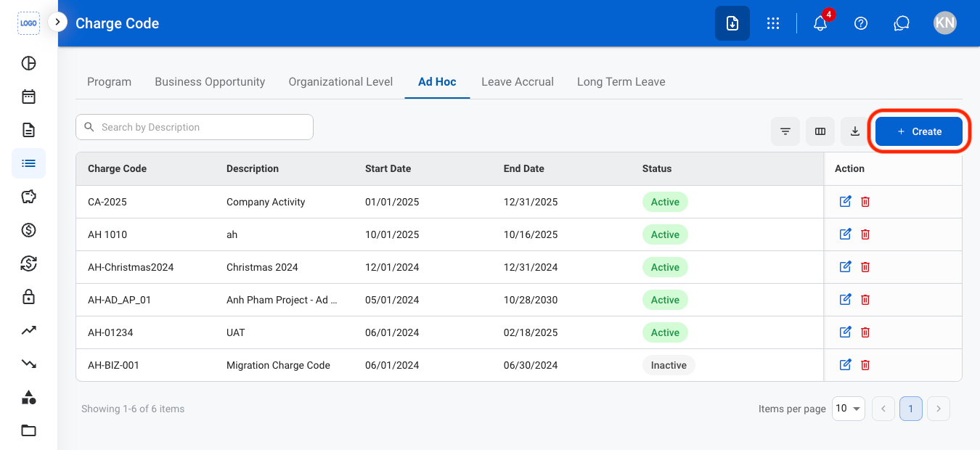Switch to the Program tab
The width and height of the screenshot is (980, 450).
point(109,82)
